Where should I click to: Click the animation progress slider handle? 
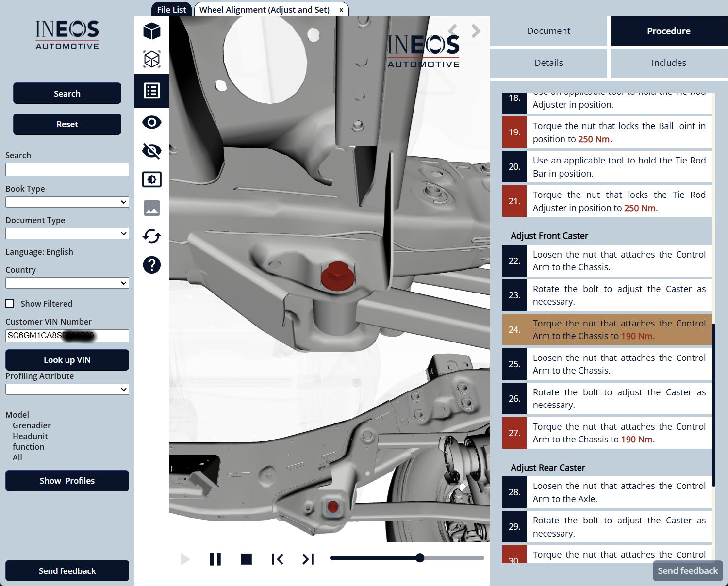420,558
